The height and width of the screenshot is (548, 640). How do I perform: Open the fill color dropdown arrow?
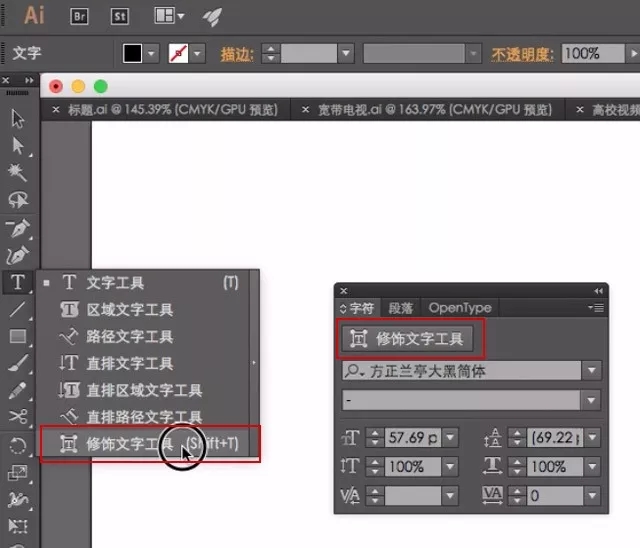[151, 53]
